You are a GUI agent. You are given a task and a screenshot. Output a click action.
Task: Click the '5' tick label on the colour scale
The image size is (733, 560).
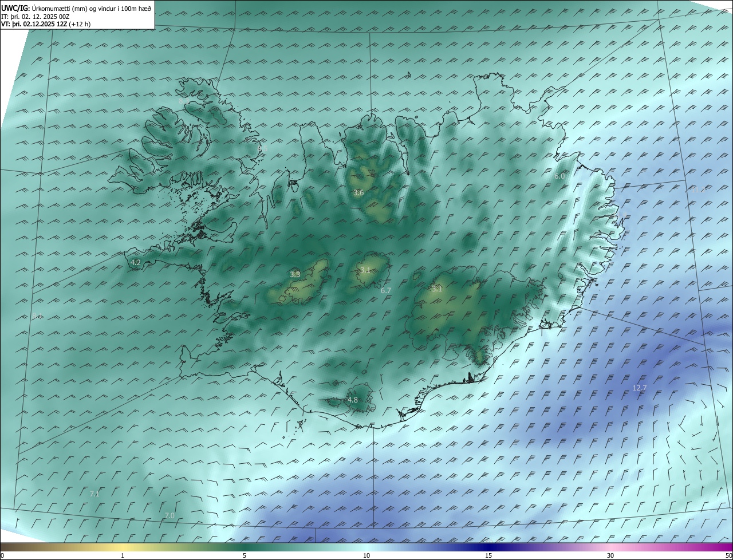(245, 556)
